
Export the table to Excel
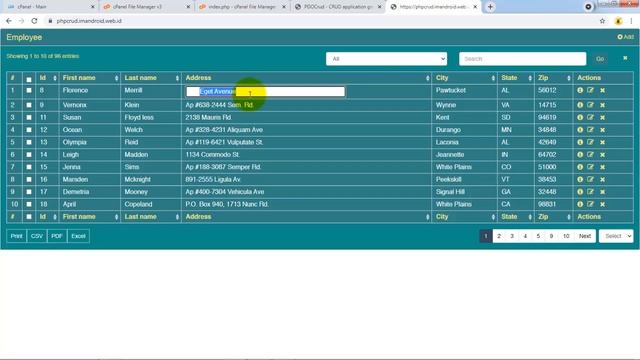pos(78,236)
